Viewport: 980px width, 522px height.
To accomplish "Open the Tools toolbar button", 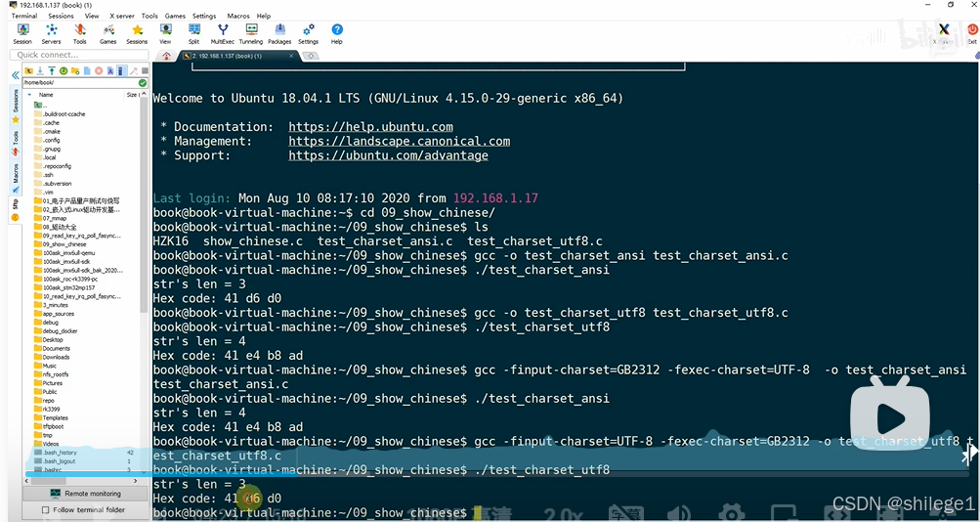I will (79, 34).
